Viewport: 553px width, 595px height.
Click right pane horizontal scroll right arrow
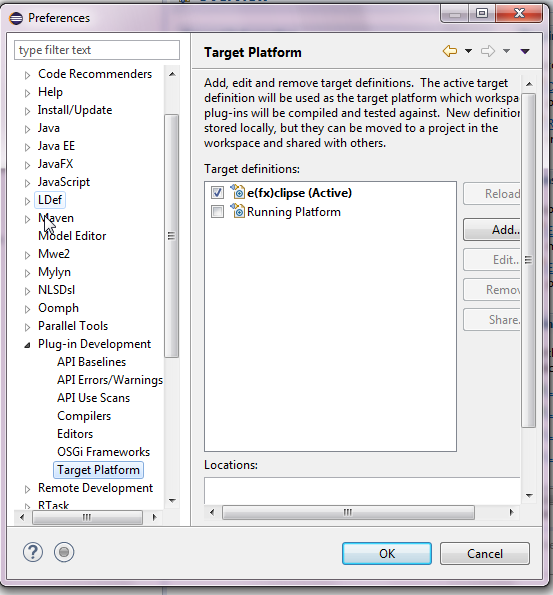pyautogui.click(x=511, y=512)
